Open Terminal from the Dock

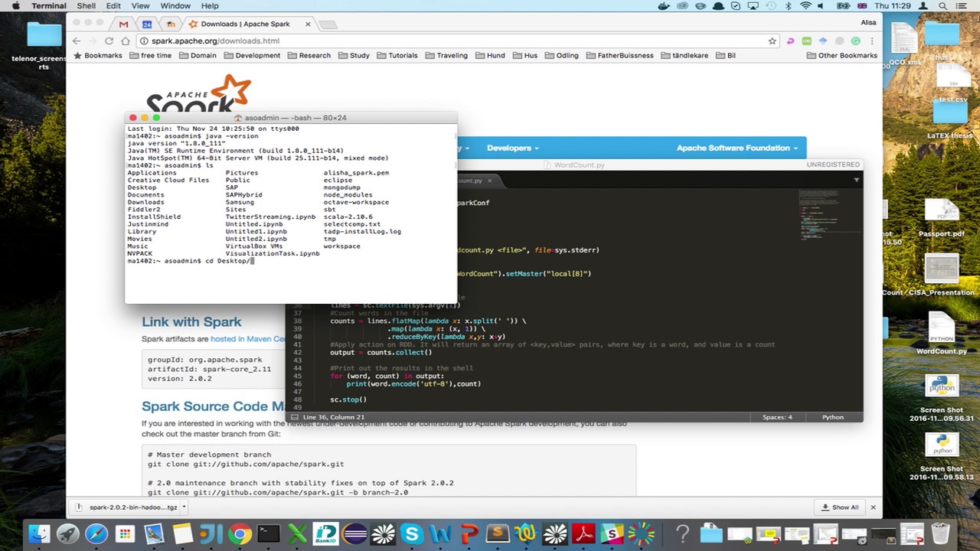coord(268,533)
